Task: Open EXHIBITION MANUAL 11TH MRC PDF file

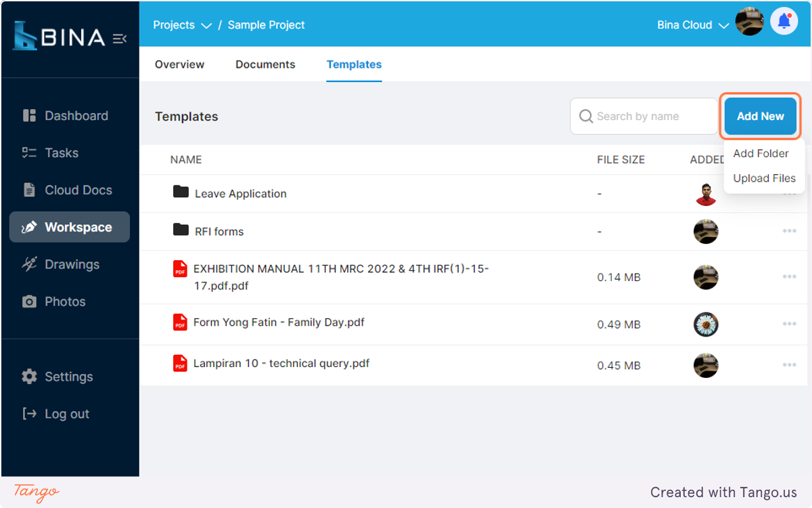Action: point(341,277)
